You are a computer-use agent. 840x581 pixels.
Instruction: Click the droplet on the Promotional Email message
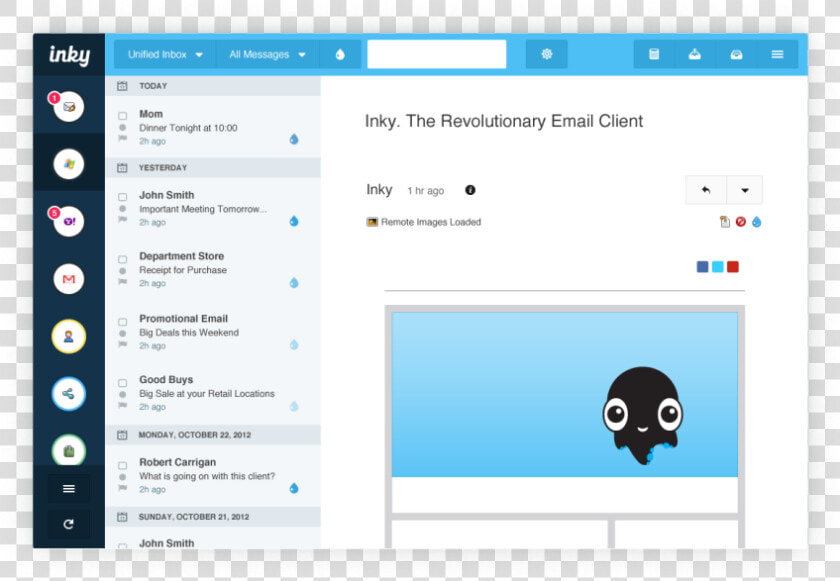(x=294, y=344)
